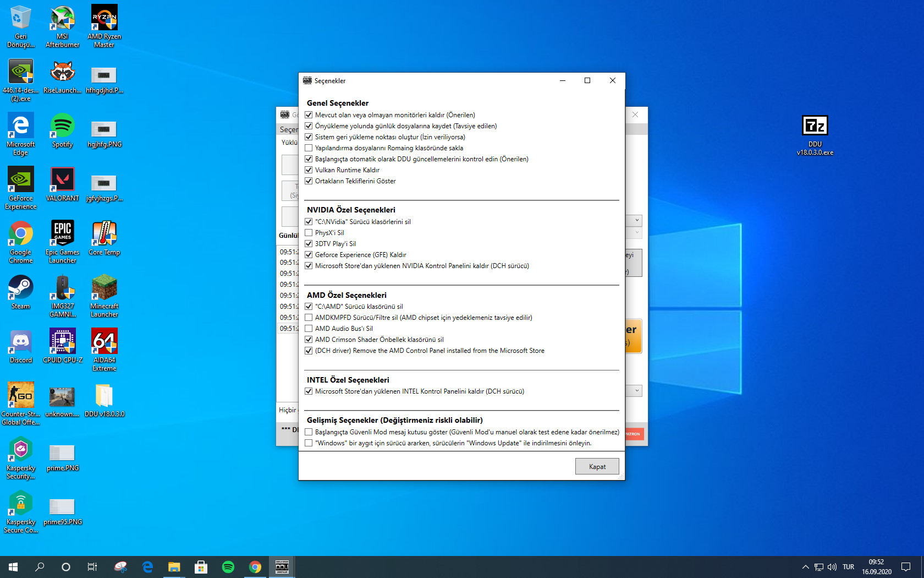Open RiseLauncher desktop icon
This screenshot has height=578, width=924.
63,77
